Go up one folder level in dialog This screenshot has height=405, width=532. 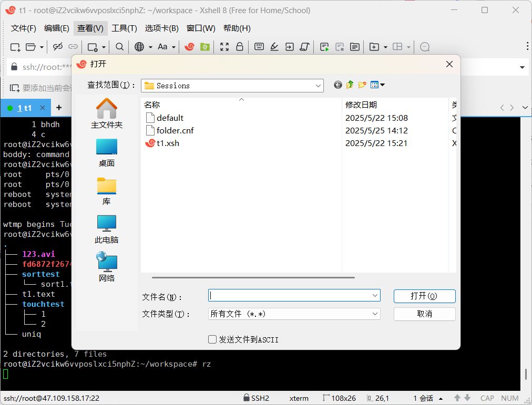tap(350, 85)
